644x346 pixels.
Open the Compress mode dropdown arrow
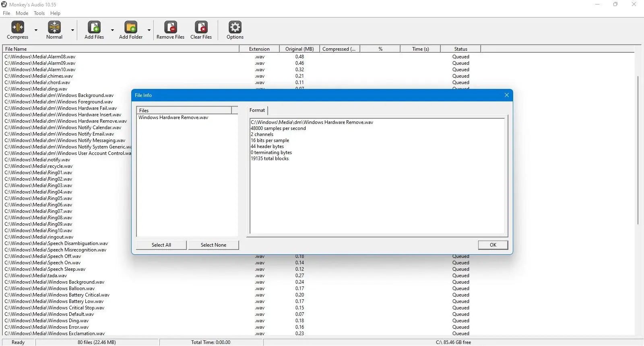tap(36, 30)
